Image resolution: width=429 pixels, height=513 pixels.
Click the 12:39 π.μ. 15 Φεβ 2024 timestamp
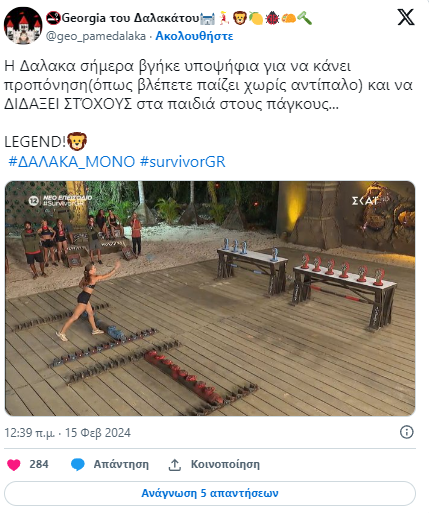point(67,433)
